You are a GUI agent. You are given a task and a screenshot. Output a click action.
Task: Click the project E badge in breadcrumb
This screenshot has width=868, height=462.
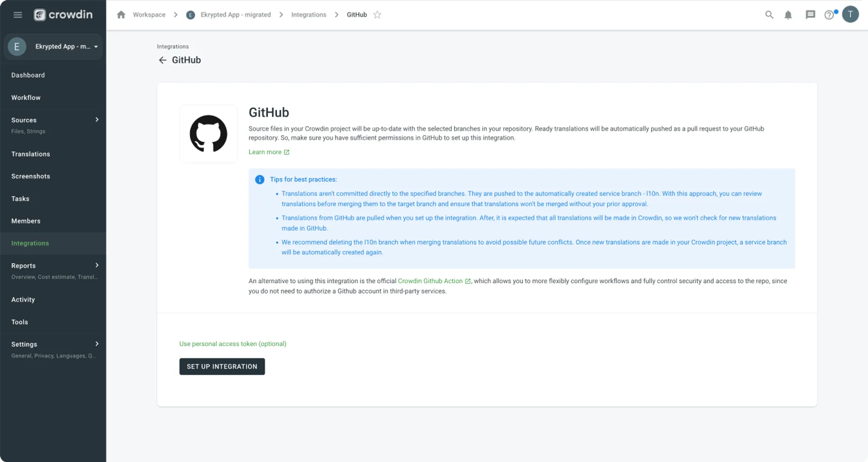click(x=191, y=15)
